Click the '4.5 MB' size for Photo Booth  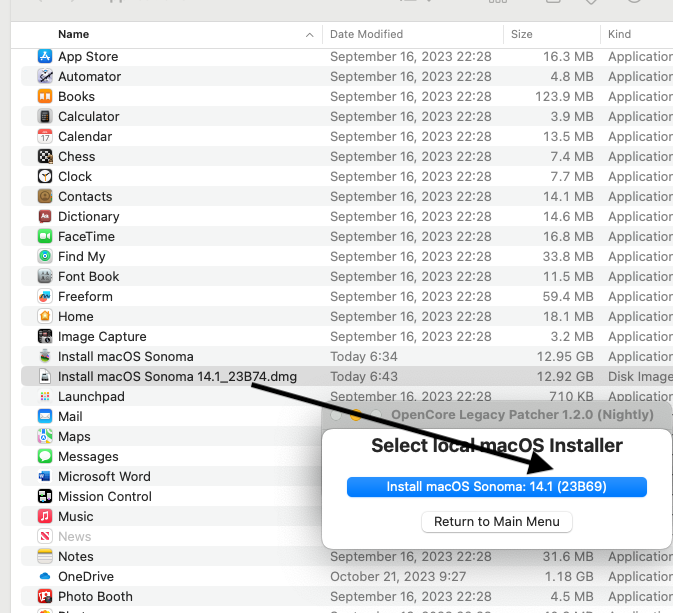[572, 596]
